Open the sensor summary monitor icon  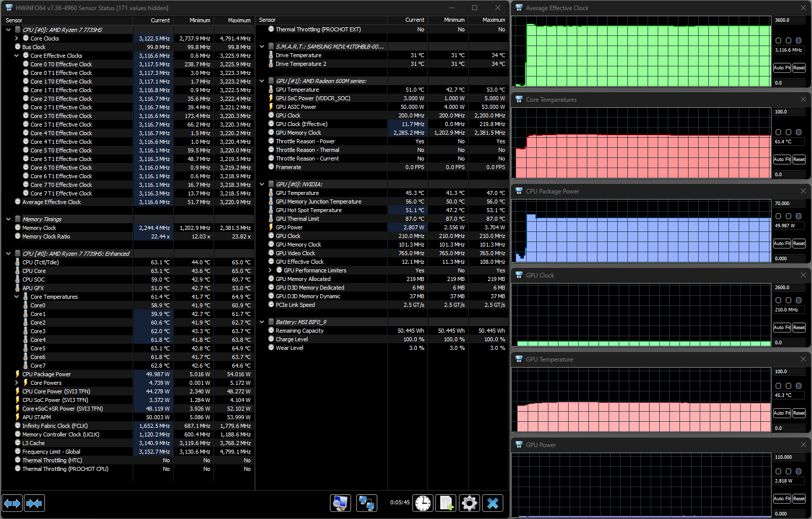click(340, 503)
